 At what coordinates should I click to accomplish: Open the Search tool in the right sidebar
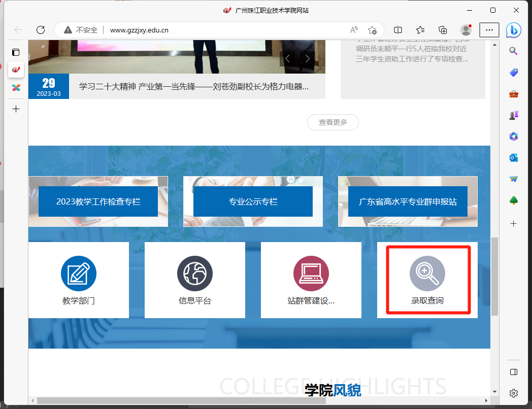513,51
